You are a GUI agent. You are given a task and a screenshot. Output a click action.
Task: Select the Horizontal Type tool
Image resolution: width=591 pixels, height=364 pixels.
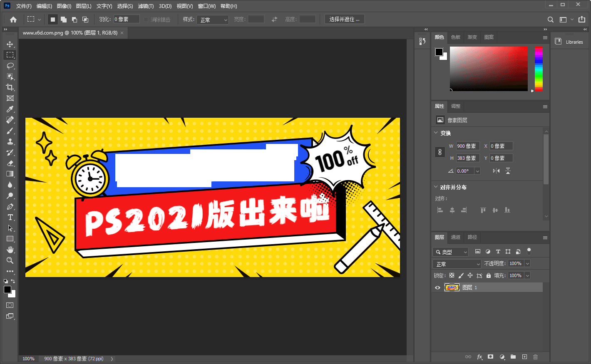(10, 217)
